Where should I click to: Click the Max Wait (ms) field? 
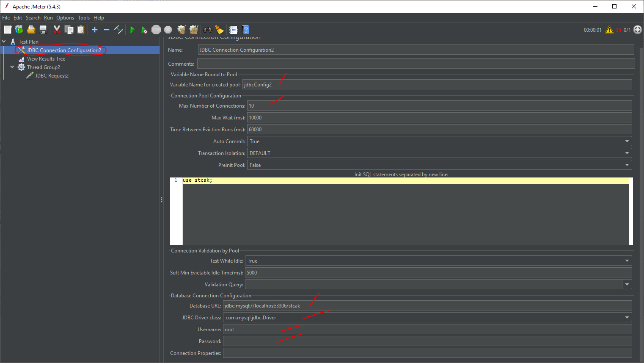(x=440, y=118)
